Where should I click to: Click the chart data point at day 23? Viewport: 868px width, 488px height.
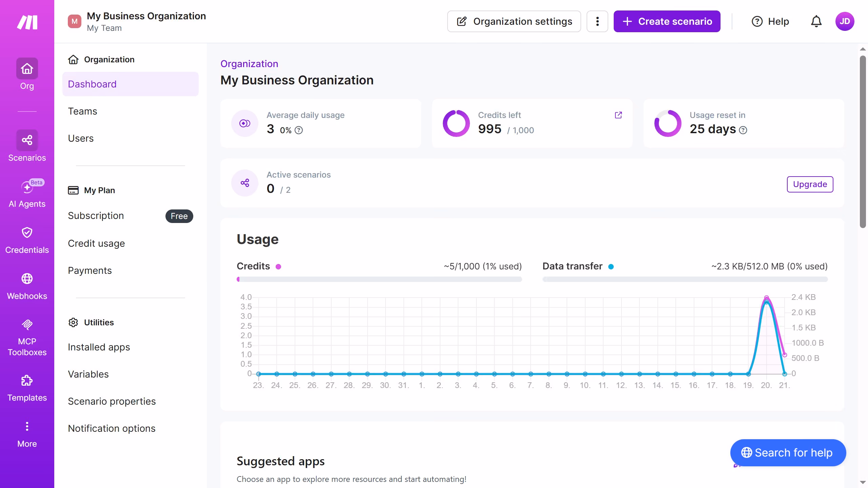pyautogui.click(x=259, y=374)
